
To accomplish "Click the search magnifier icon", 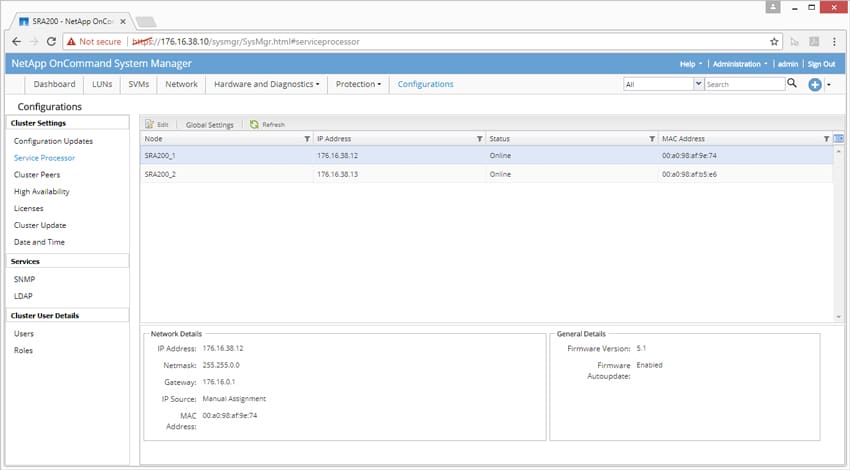I will pyautogui.click(x=792, y=83).
